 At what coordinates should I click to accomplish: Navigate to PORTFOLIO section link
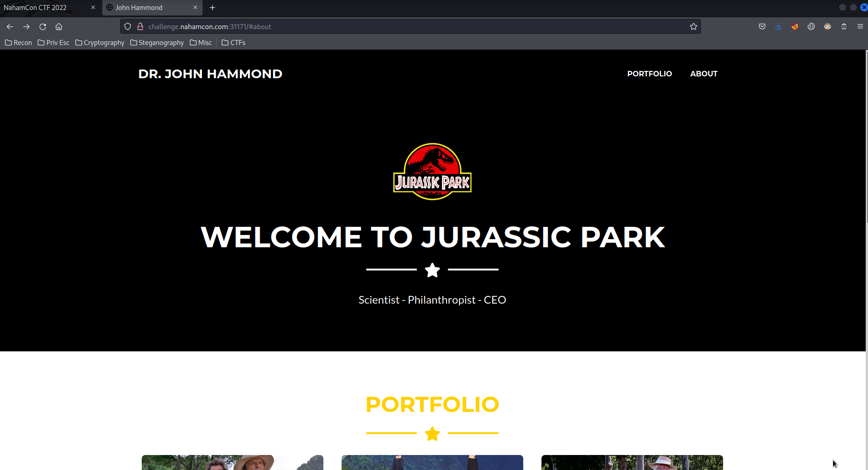(x=650, y=74)
